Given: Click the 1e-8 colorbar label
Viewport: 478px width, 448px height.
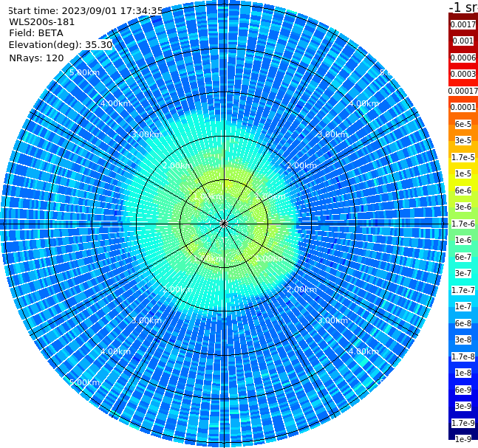Looking at the screenshot, I should click(x=463, y=373).
